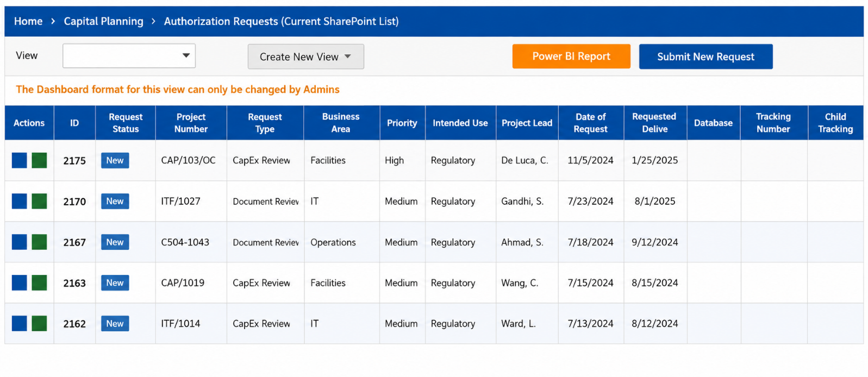Screen dimensions: 868x377
Task: Click the New status badge for 2175
Action: pyautogui.click(x=115, y=160)
